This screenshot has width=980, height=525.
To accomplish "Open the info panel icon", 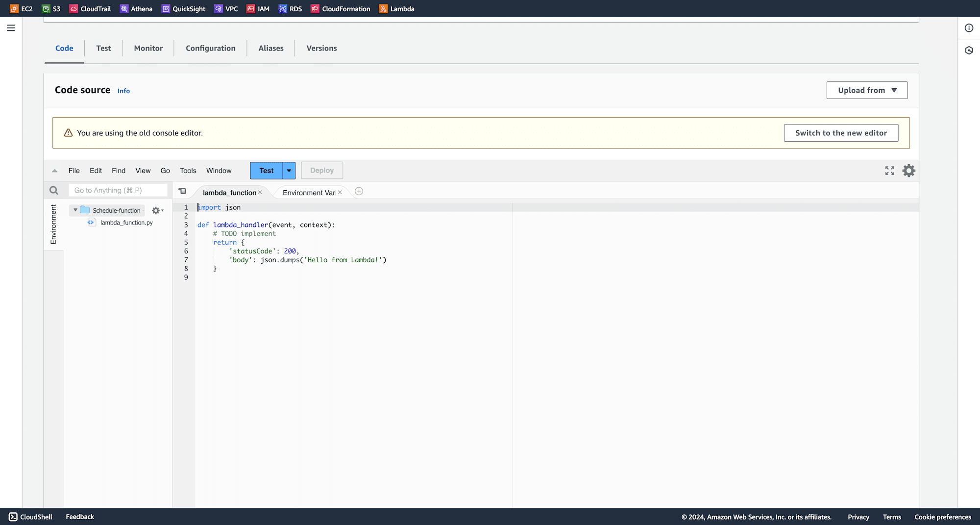I will [x=969, y=28].
